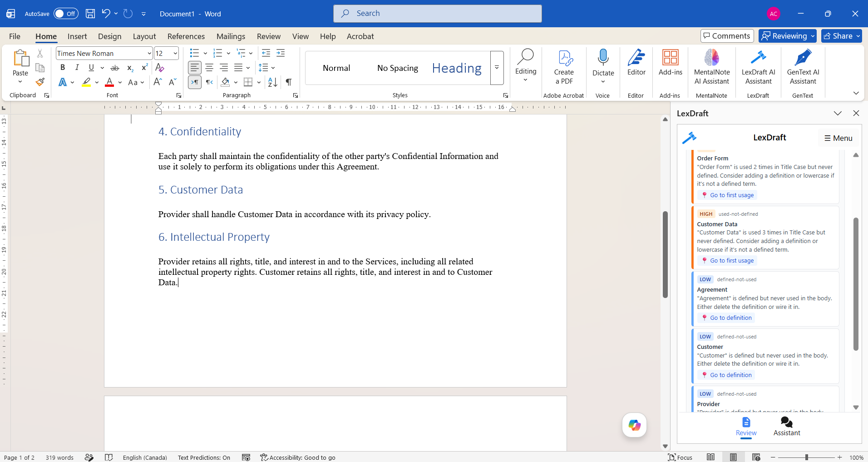Apply subscript formatting
This screenshot has width=868, height=462.
130,68
